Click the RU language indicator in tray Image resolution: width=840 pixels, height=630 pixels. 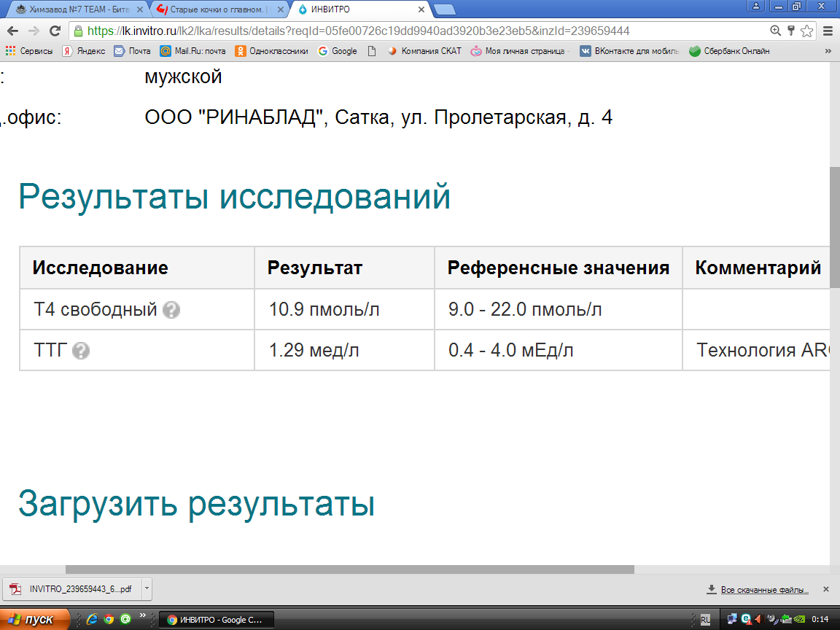(x=706, y=620)
